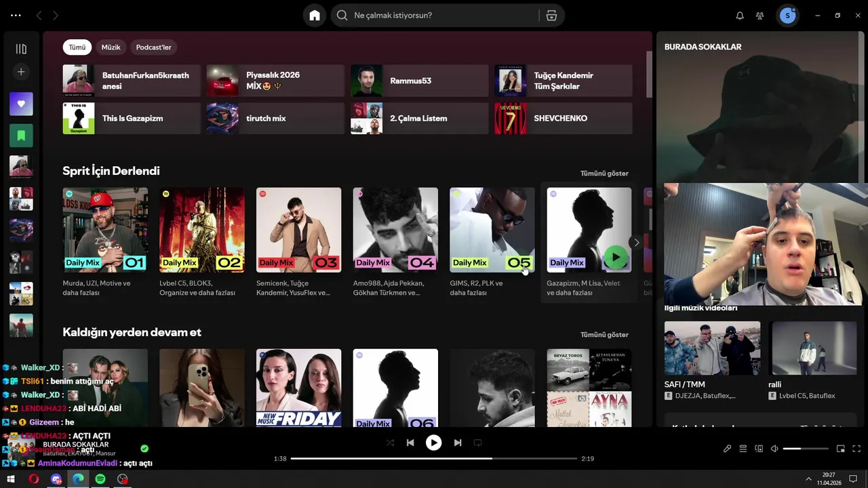Open Liked Songs in the sidebar

pyautogui.click(x=21, y=104)
